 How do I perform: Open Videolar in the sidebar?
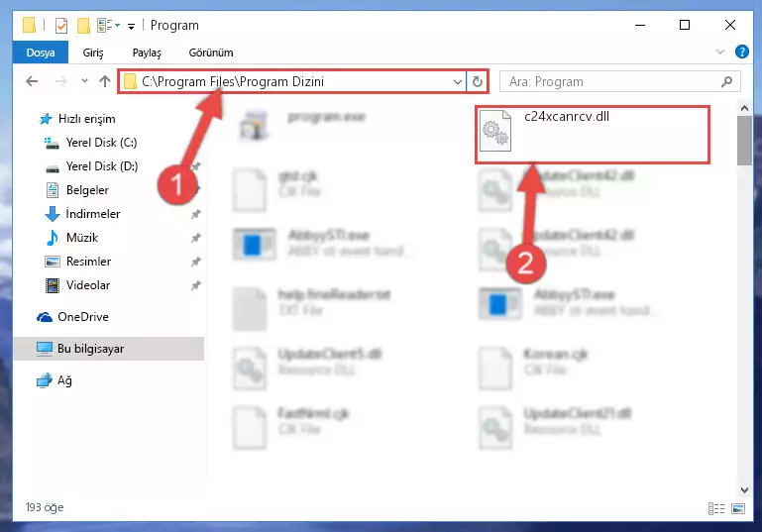click(88, 285)
